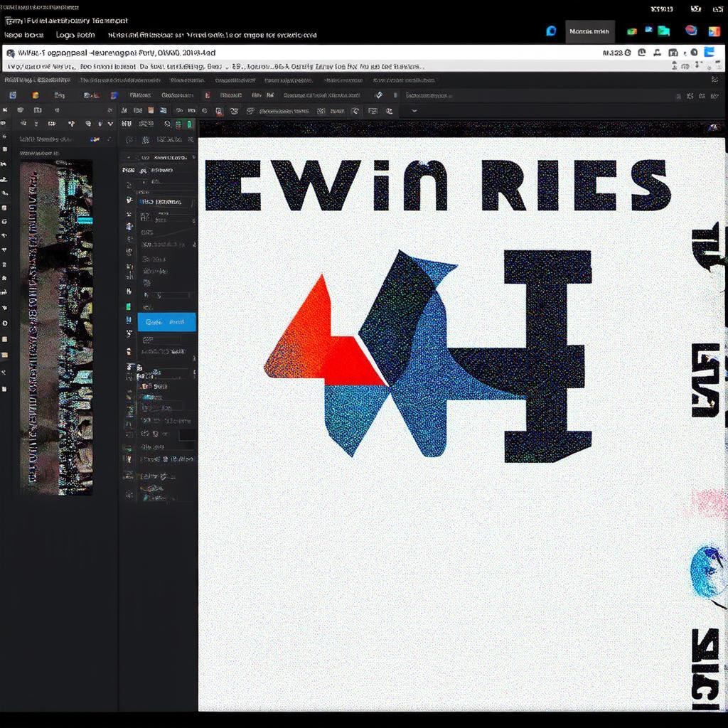The image size is (728, 728).
Task: Open the first menu in the top menu bar
Action: coord(23,35)
